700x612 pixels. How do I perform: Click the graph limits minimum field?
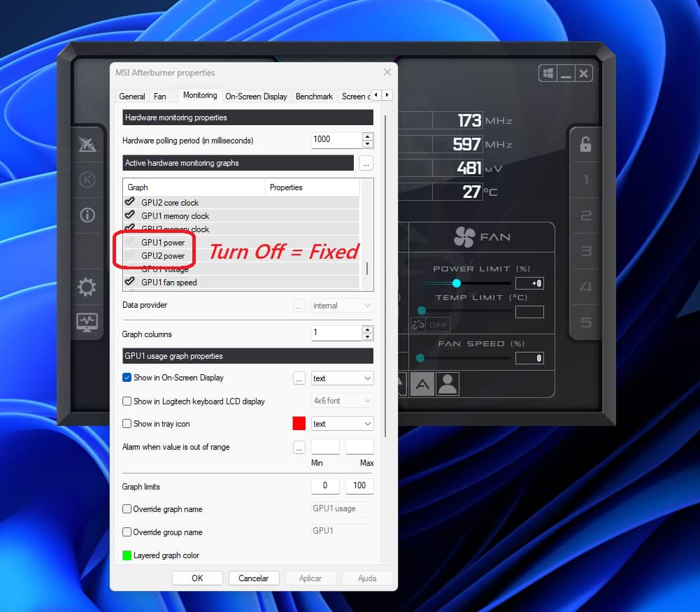click(x=325, y=485)
